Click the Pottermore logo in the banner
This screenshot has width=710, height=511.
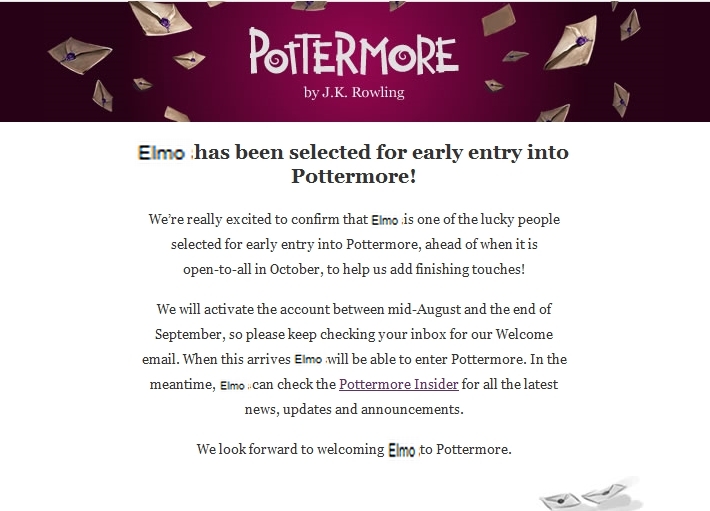[x=354, y=52]
